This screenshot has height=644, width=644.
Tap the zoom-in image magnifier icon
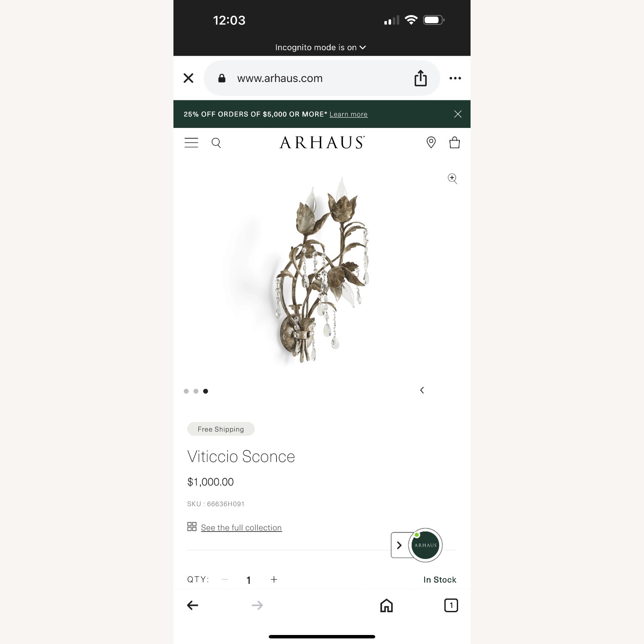click(x=453, y=179)
